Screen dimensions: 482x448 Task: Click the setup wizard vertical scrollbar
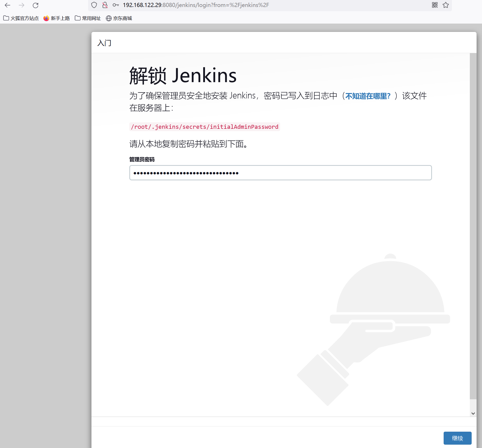(473, 226)
